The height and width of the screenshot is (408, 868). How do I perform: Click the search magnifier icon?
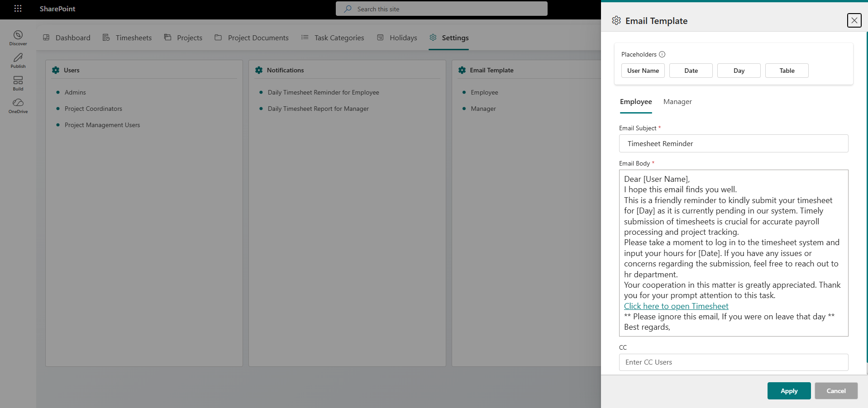(348, 9)
